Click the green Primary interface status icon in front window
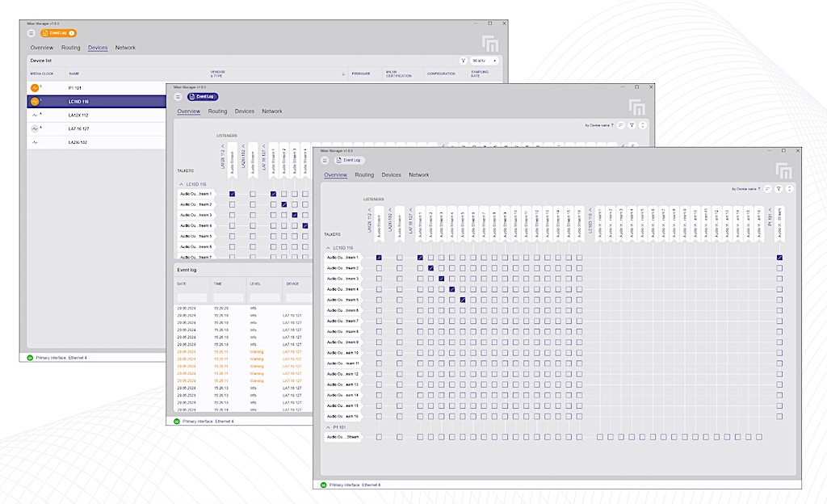 pos(324,485)
